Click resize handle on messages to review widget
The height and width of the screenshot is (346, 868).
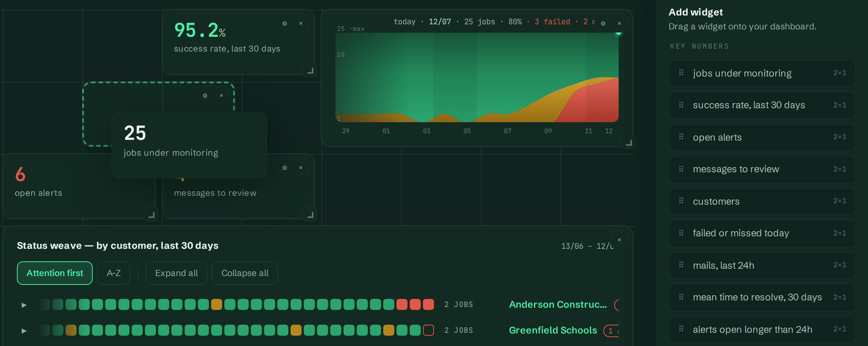click(310, 215)
